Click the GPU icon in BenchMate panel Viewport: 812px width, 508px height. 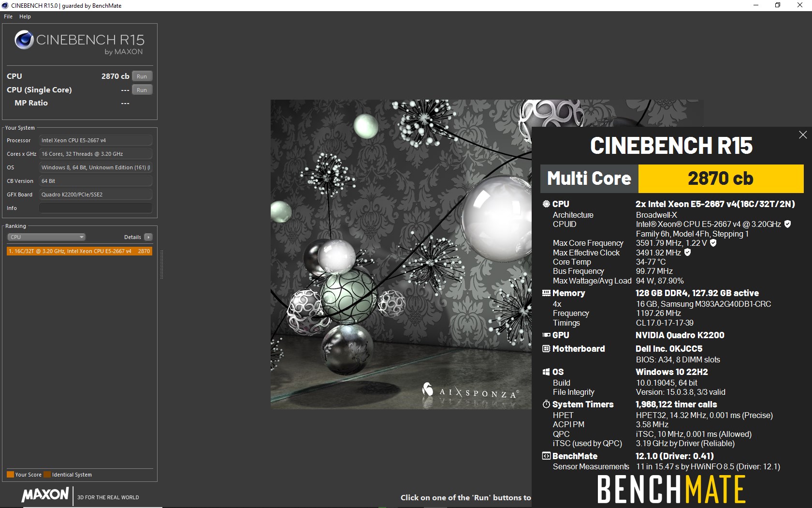point(546,335)
